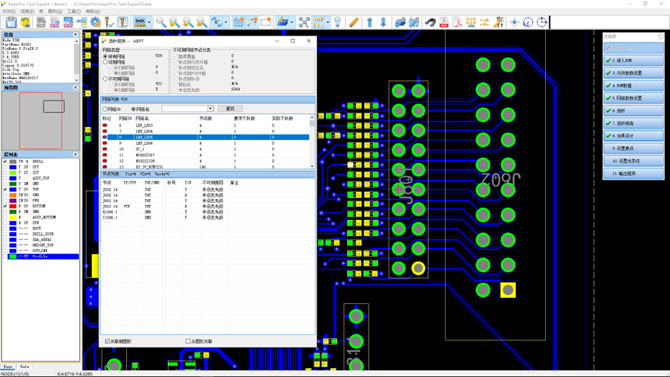Toggle the bottom-middle checkbox in ABPT dialog
Screen dimensions: 670x377
click(x=188, y=341)
